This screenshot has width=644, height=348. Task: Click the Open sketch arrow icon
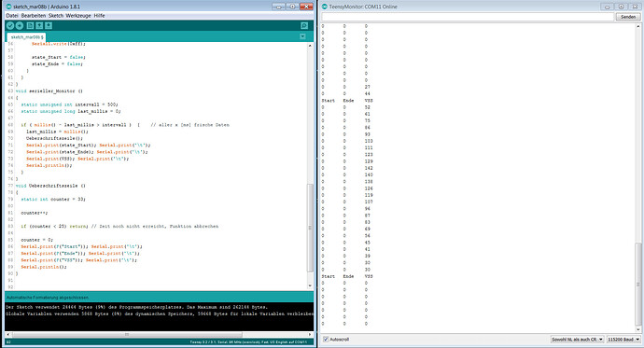(39, 25)
